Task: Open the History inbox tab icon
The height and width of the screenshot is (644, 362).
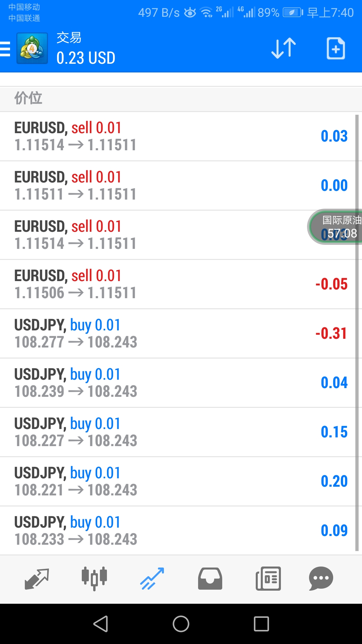Action: (x=210, y=579)
